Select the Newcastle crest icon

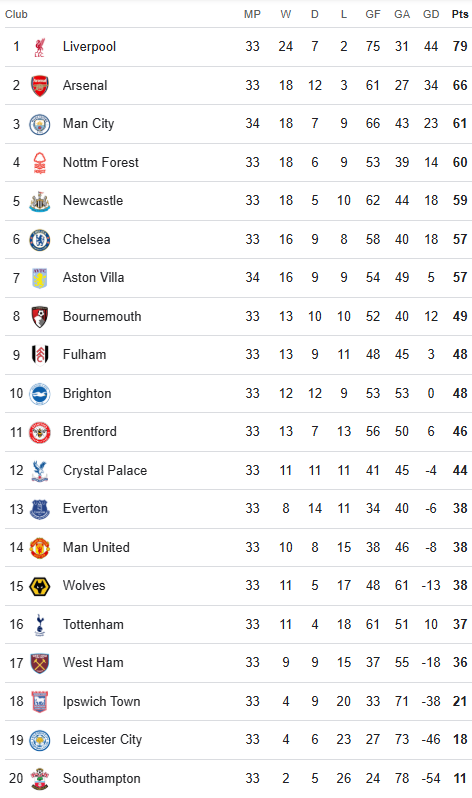click(40, 201)
